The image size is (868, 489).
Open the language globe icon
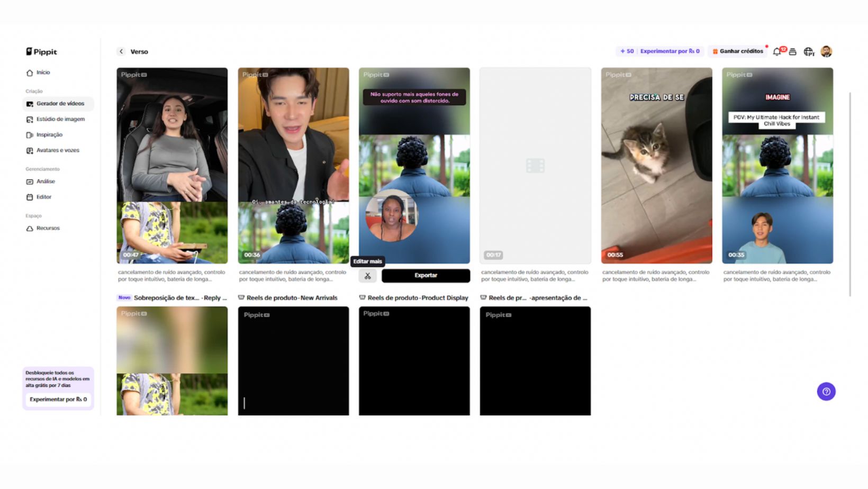(808, 51)
